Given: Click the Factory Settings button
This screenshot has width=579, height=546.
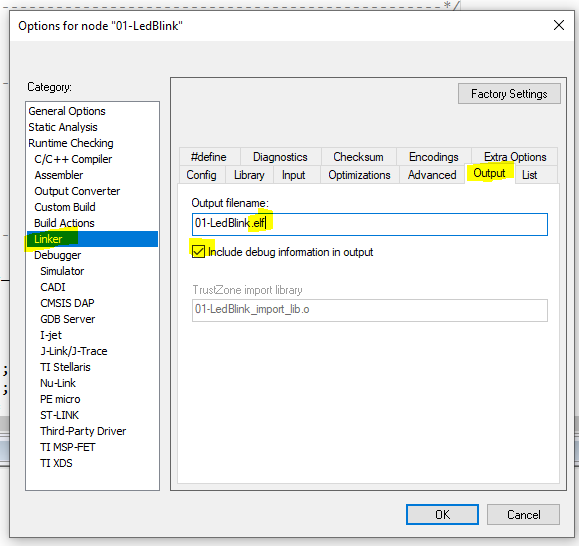Looking at the screenshot, I should pos(509,94).
